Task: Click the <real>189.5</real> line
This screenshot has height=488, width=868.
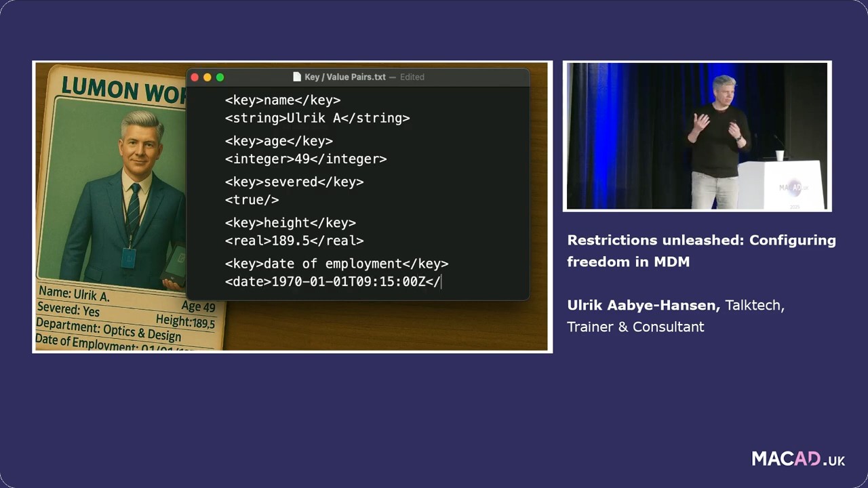Action: point(294,241)
